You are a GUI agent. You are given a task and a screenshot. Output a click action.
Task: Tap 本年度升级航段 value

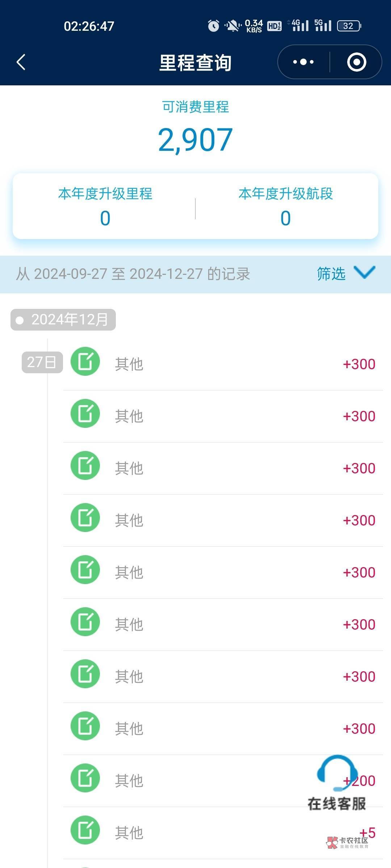[x=286, y=218]
